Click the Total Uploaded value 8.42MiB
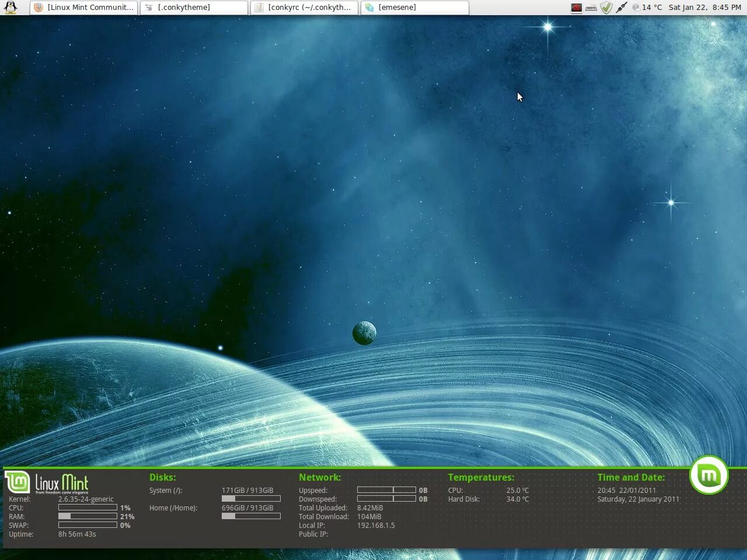This screenshot has width=747, height=560. [370, 508]
